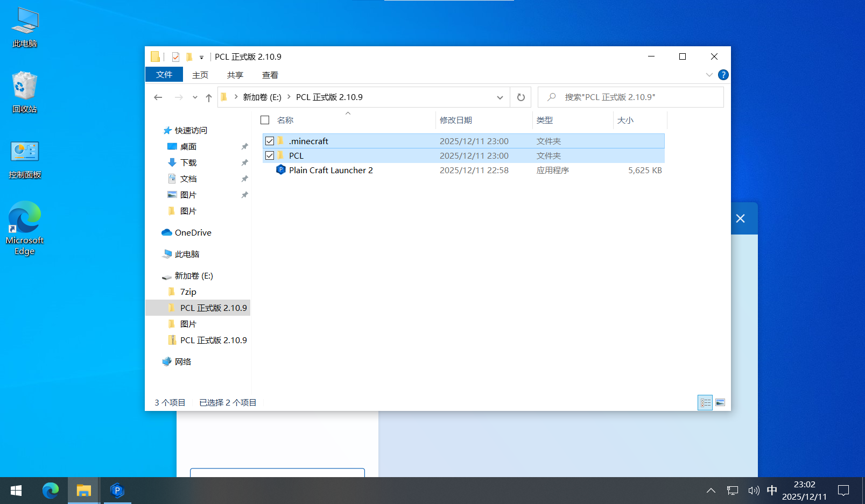Select 7zip folder in navigation tree
The height and width of the screenshot is (504, 865).
point(188,292)
